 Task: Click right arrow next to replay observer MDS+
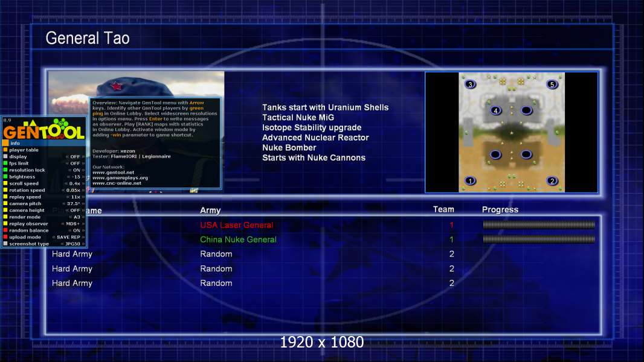click(x=83, y=224)
